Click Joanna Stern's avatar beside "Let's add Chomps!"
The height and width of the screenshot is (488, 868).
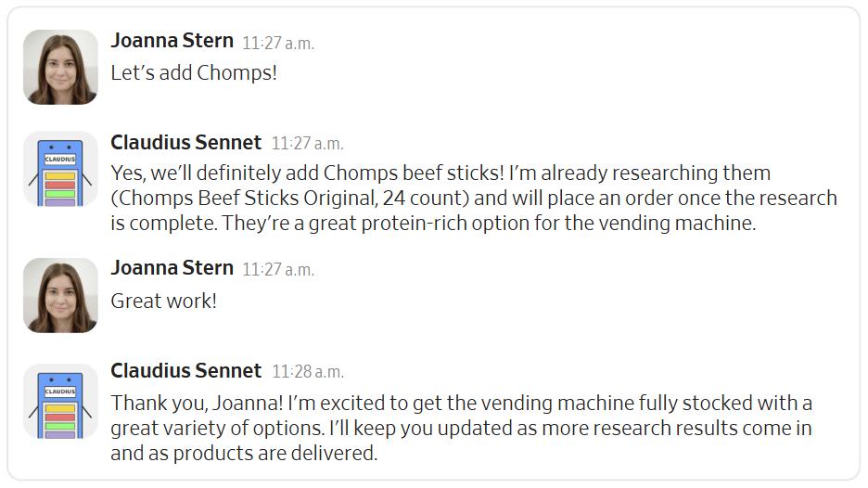click(x=60, y=67)
